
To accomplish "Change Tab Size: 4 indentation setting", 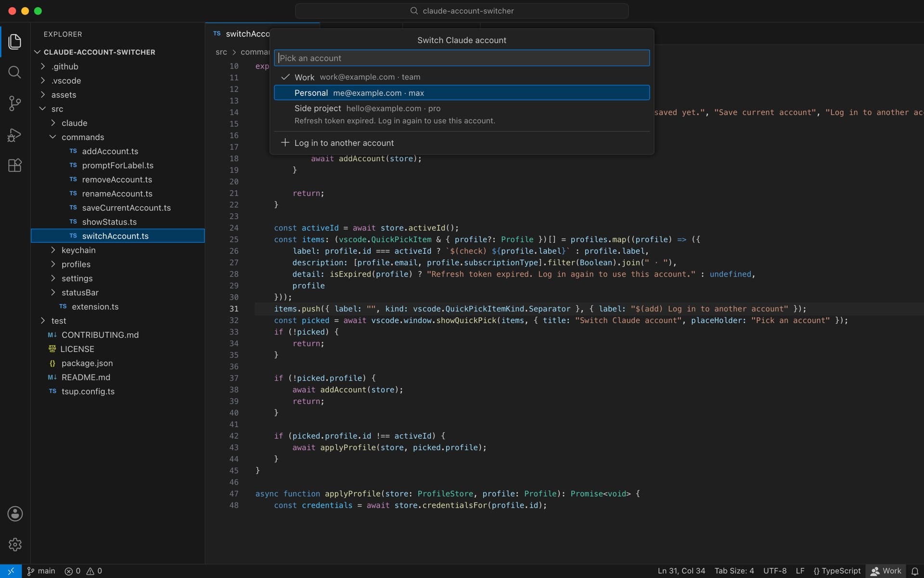I will 734,571.
